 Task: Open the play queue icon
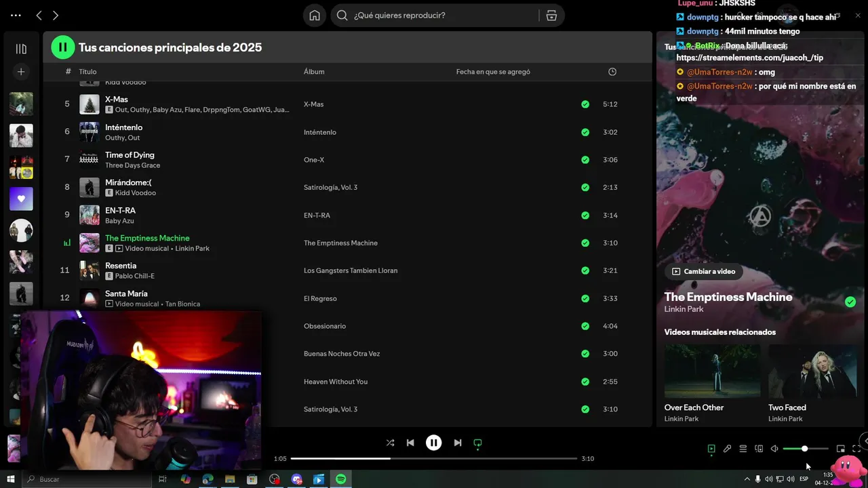click(x=743, y=449)
